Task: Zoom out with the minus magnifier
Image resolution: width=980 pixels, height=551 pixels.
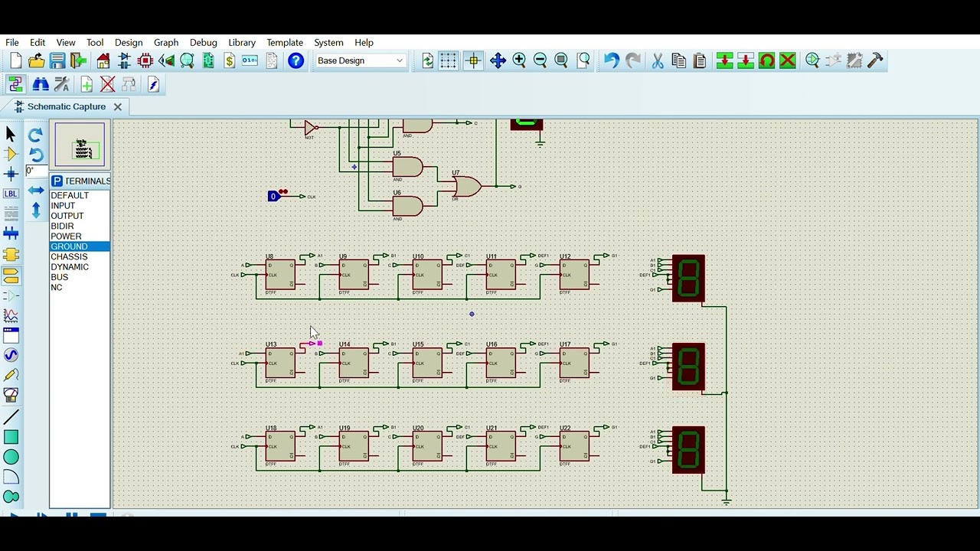Action: pos(540,60)
